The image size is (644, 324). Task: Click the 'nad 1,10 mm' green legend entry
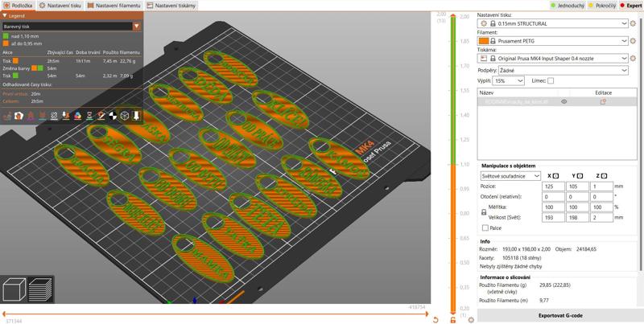click(23, 36)
